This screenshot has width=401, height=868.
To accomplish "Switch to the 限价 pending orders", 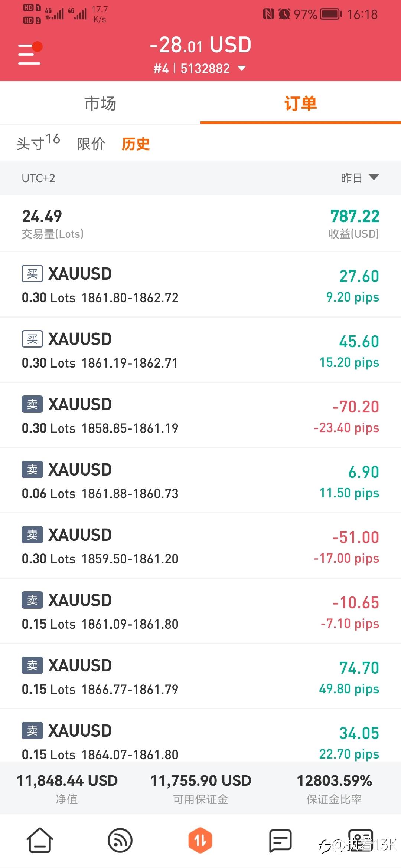I will click(91, 144).
